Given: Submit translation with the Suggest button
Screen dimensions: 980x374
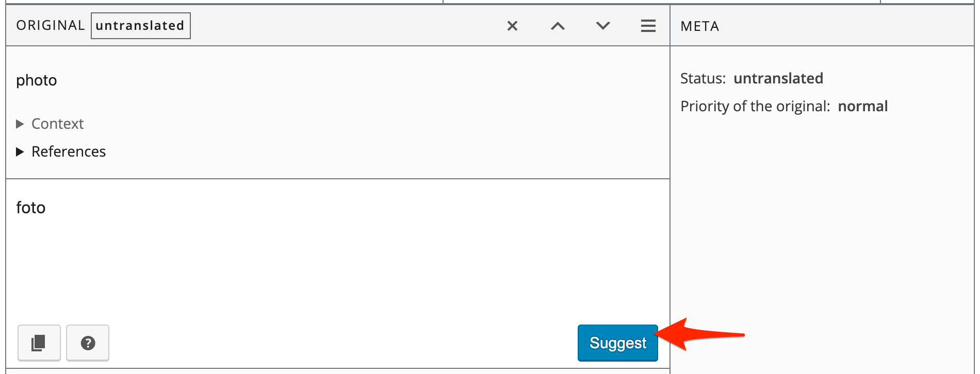Looking at the screenshot, I should click(617, 343).
